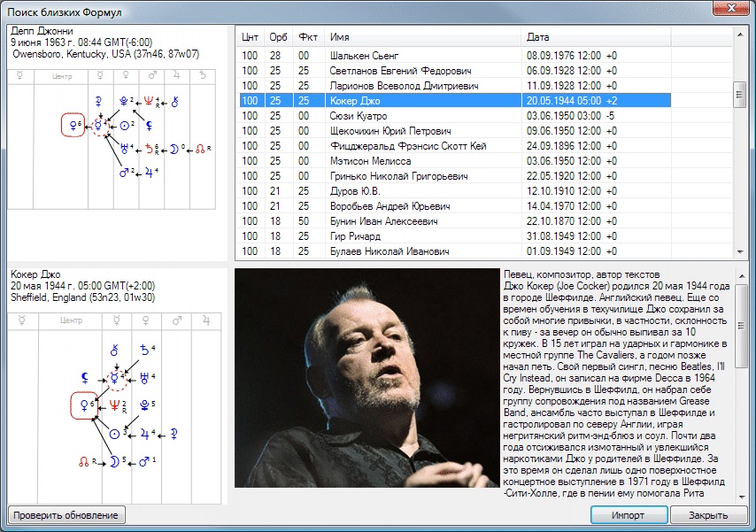This screenshot has width=756, height=532.
Task: Click the Lilith crescent glyph in Cocker's diagram
Action: click(x=85, y=377)
